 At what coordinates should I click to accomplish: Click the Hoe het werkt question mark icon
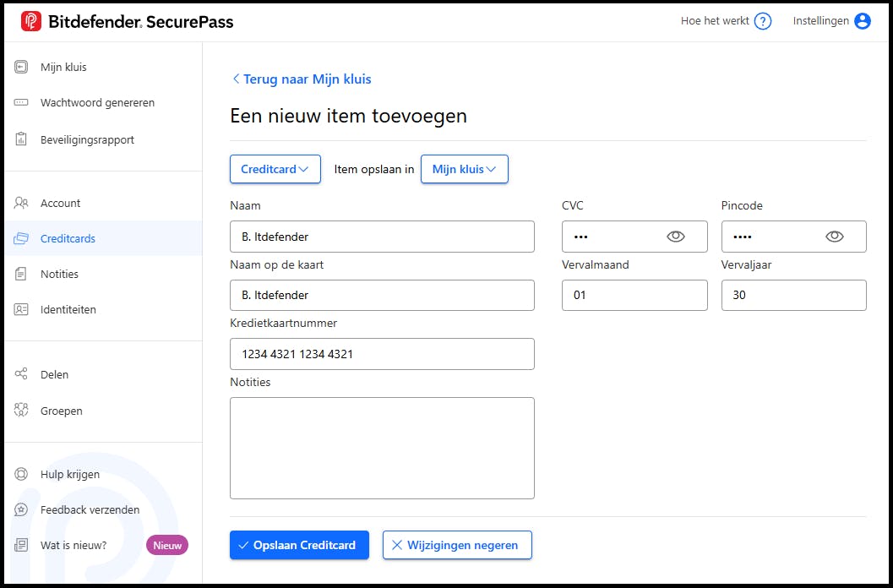point(763,21)
